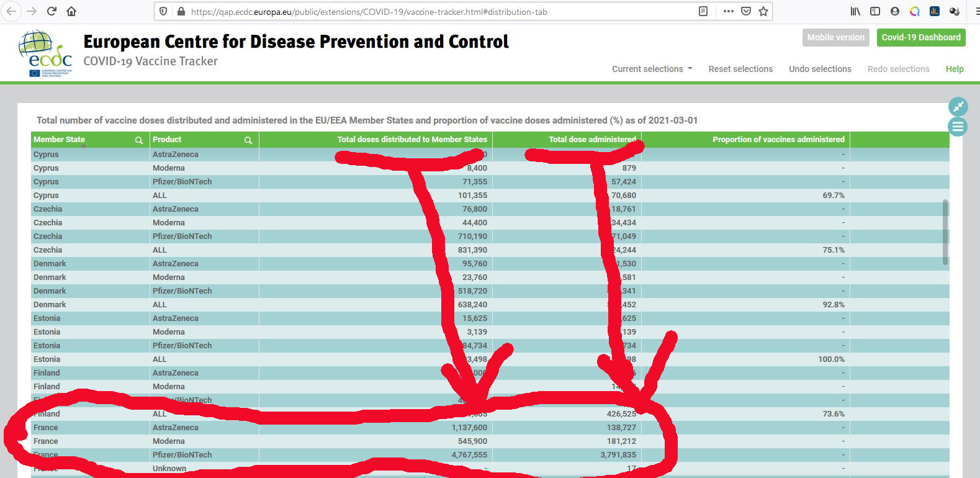Click the 76,800 distributed value
The image size is (980, 478).
475,209
